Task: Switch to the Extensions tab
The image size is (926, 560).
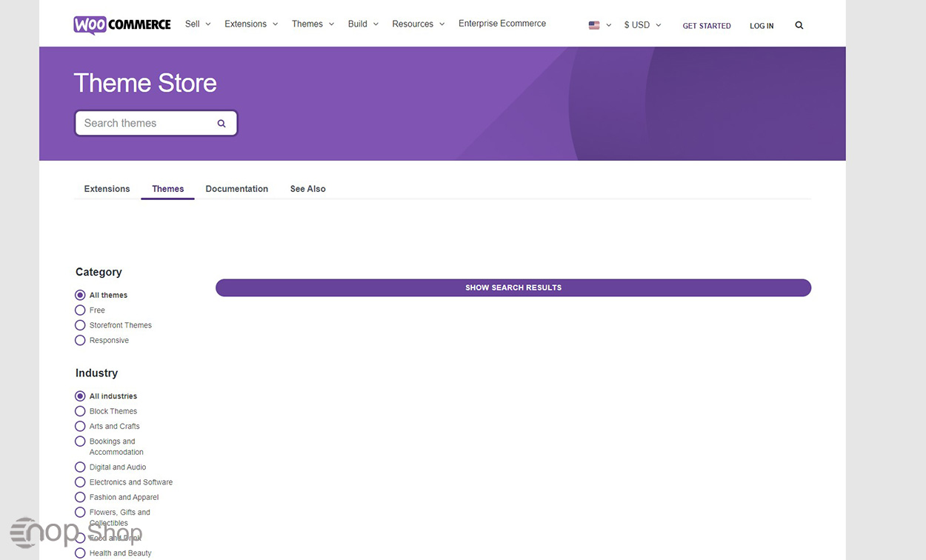Action: pos(107,189)
